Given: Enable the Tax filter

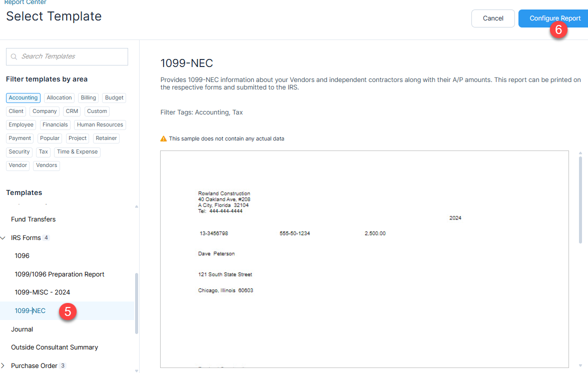Looking at the screenshot, I should 43,151.
